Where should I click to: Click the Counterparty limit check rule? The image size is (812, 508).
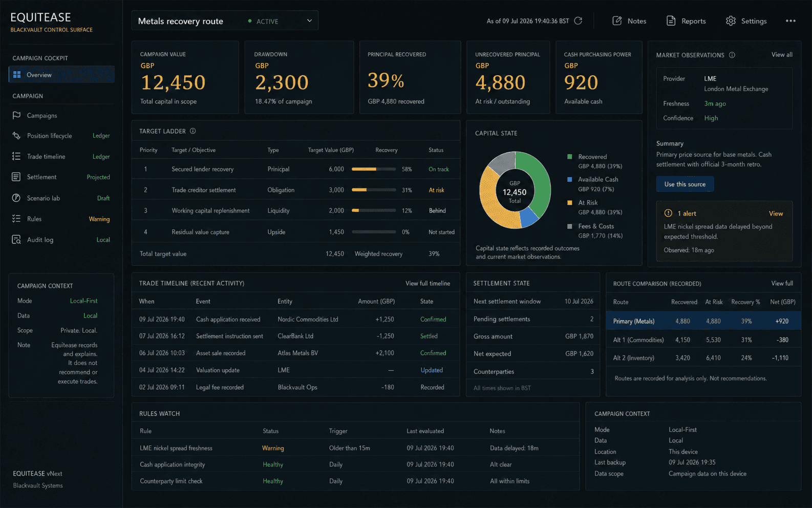tap(171, 481)
